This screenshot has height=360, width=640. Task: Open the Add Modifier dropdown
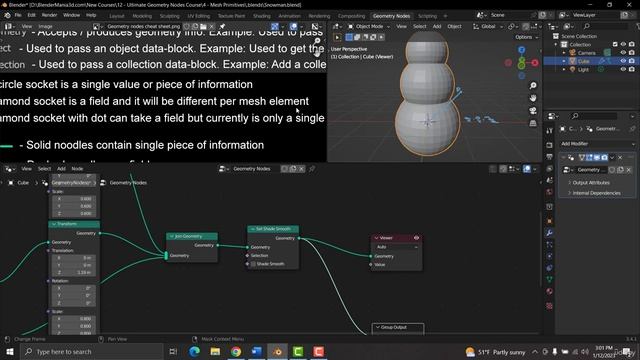point(598,144)
